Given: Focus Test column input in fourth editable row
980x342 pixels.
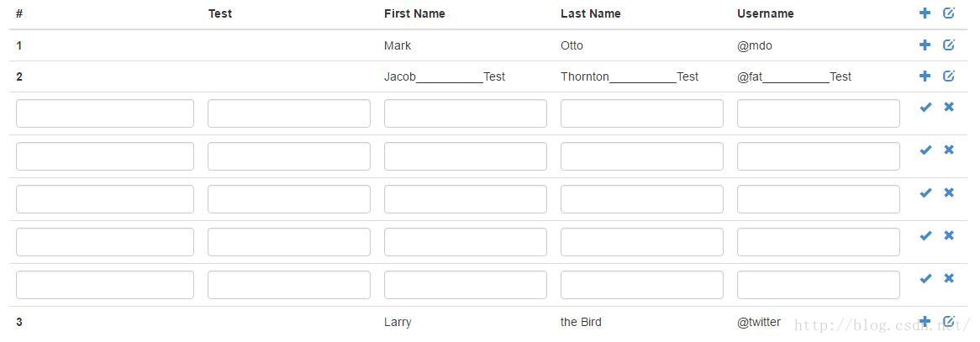Looking at the screenshot, I should pos(289,242).
